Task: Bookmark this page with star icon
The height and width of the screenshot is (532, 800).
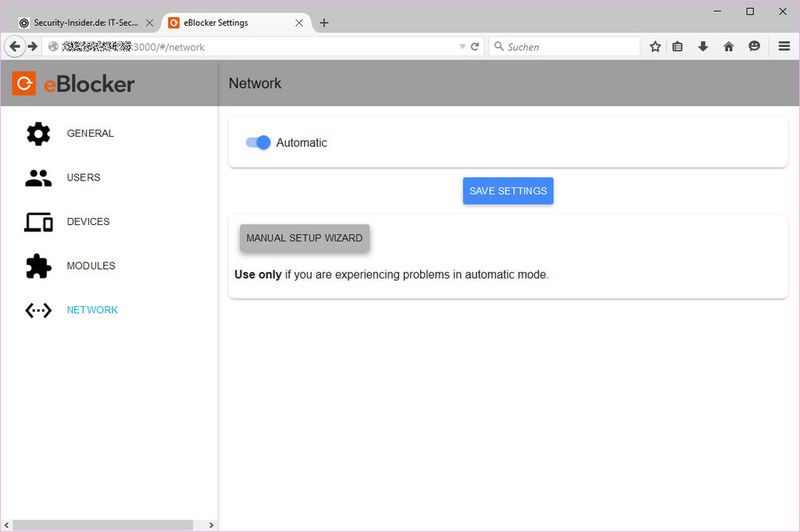Action: coord(655,47)
